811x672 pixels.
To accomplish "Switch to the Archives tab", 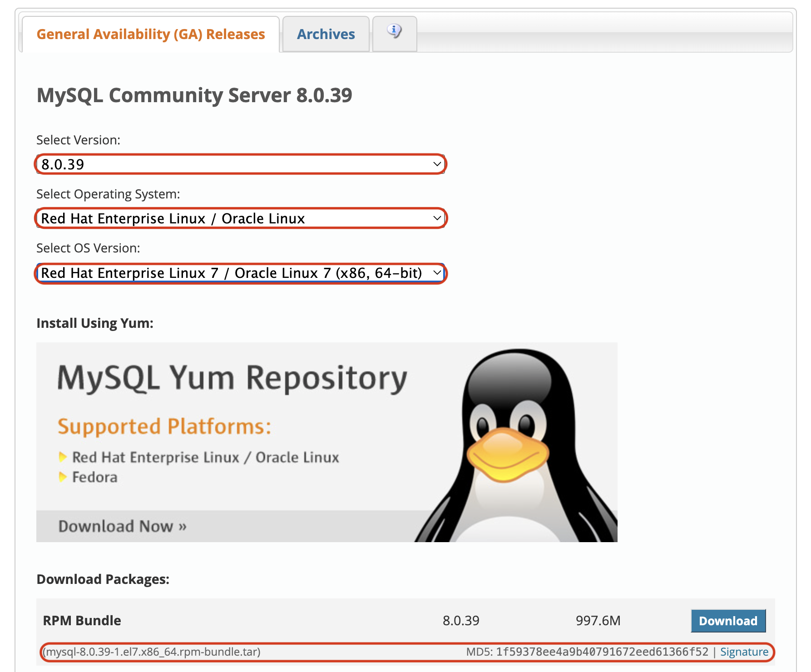I will pos(326,35).
